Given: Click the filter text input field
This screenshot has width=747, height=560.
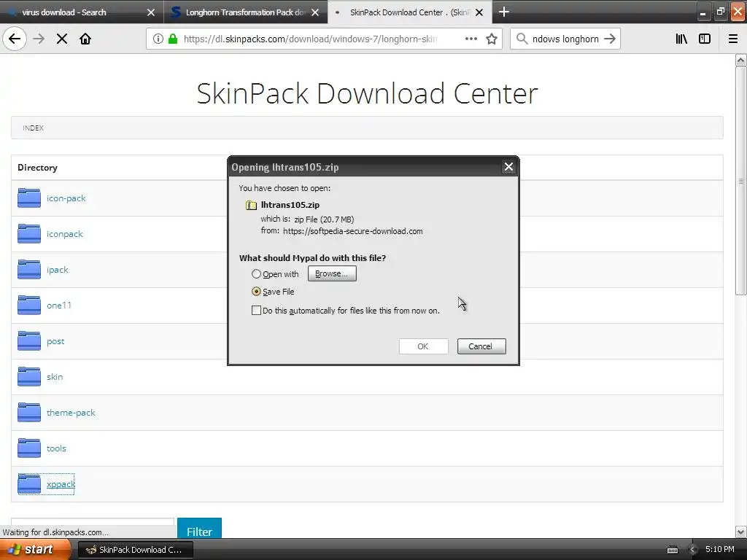Looking at the screenshot, I should coord(93,529).
